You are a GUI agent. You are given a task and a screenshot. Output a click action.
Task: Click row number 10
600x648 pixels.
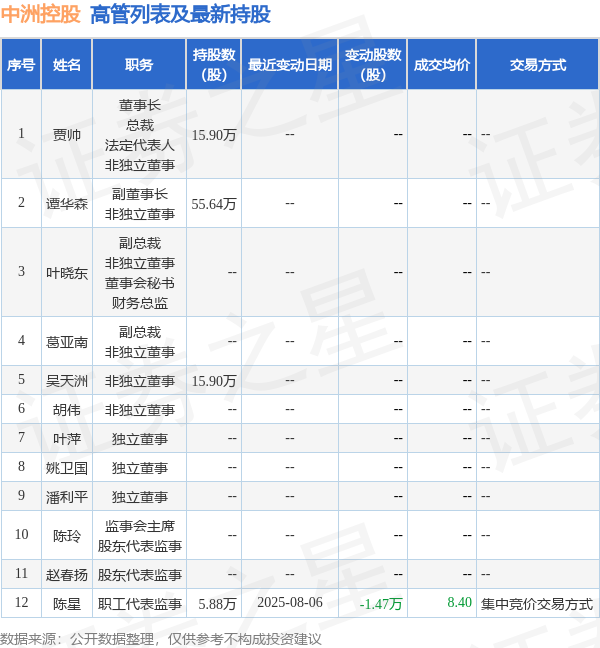click(x=21, y=534)
